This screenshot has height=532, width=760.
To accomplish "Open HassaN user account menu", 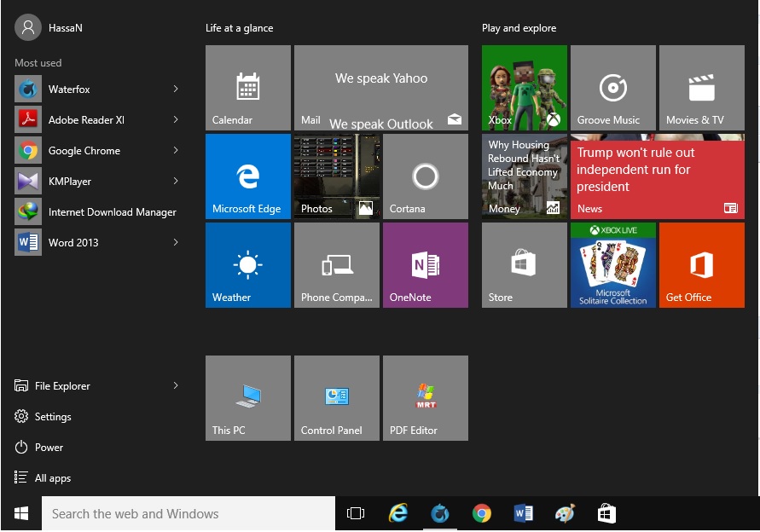I will (49, 28).
